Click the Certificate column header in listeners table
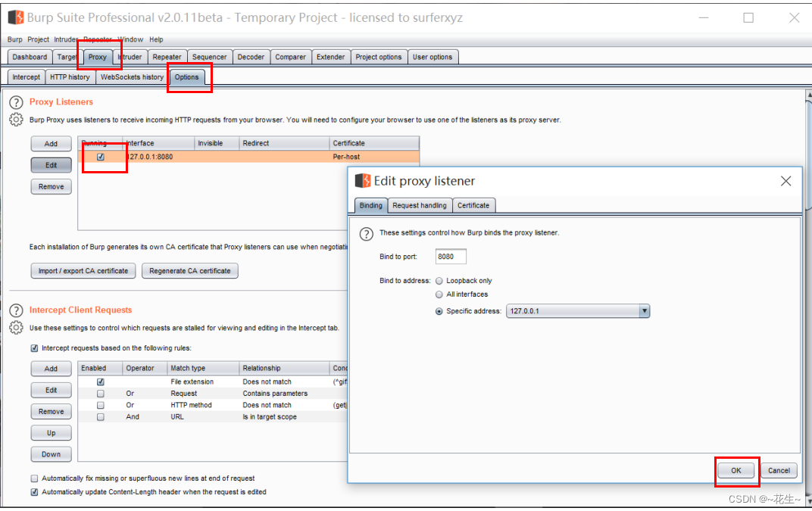Image resolution: width=812 pixels, height=511 pixels. click(374, 143)
